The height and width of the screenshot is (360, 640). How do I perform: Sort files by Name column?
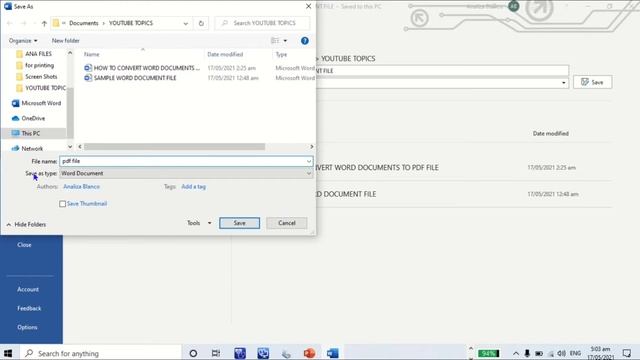tap(92, 54)
